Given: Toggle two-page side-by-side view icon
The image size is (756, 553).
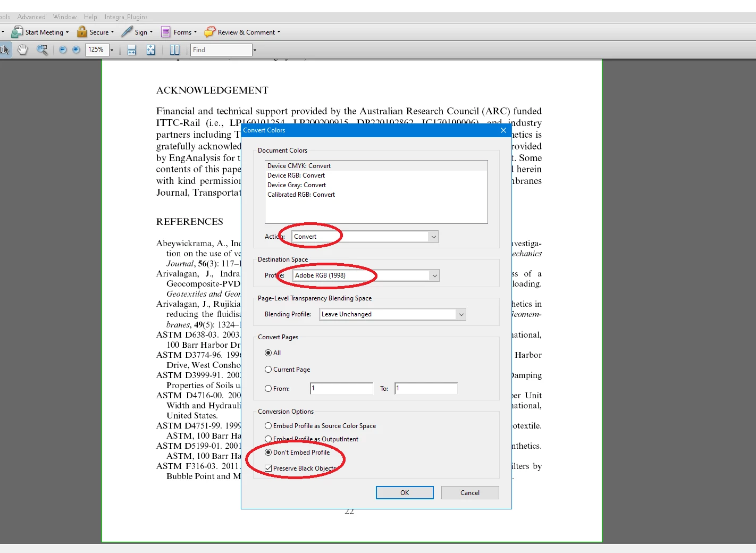Looking at the screenshot, I should pyautogui.click(x=174, y=50).
